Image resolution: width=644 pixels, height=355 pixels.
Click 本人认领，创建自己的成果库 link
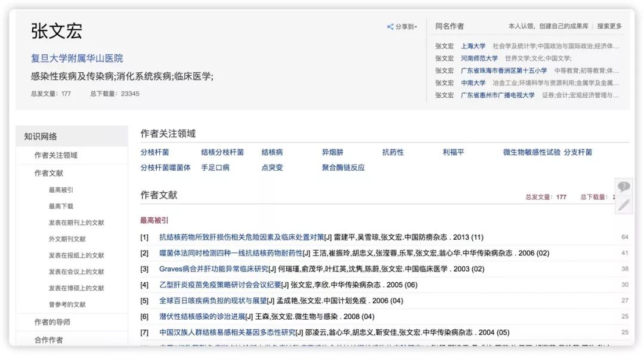[548, 26]
